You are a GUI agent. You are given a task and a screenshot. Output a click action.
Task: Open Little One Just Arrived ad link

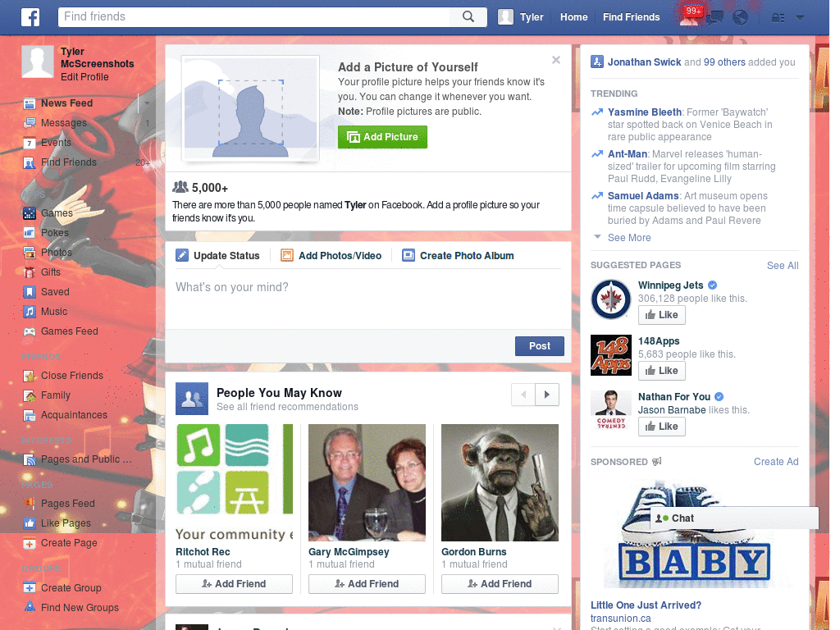[646, 605]
